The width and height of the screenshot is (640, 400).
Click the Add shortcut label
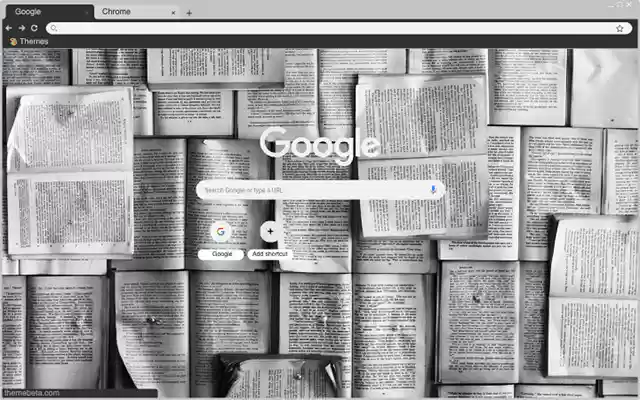(270, 254)
